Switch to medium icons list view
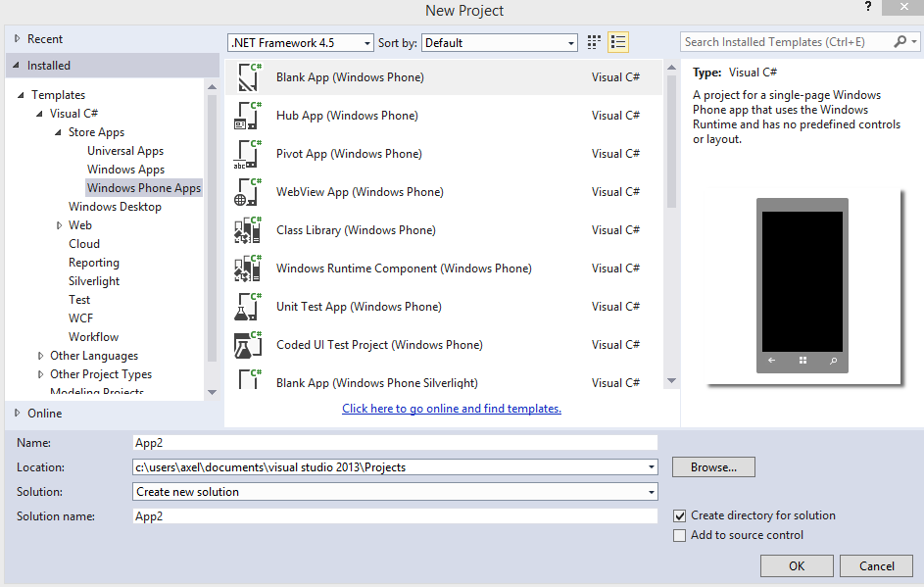This screenshot has width=924, height=587. point(618,42)
